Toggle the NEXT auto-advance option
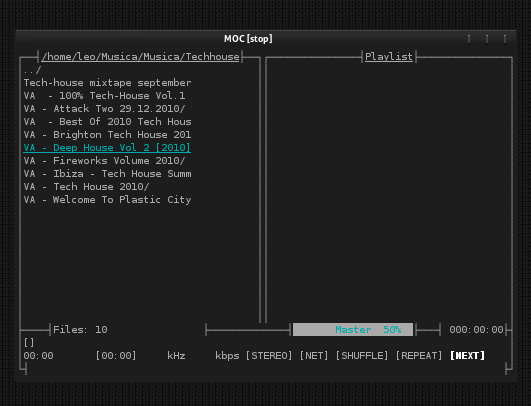Image resolution: width=531 pixels, height=406 pixels. point(467,356)
